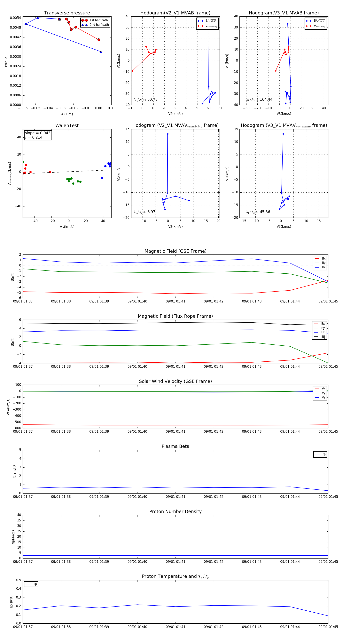Select the 'Tp' legend entry in temperature plot

tap(31, 584)
